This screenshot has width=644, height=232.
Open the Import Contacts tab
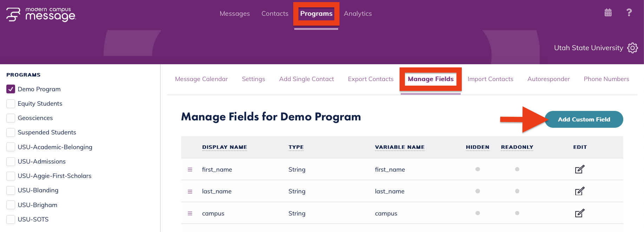(x=491, y=79)
